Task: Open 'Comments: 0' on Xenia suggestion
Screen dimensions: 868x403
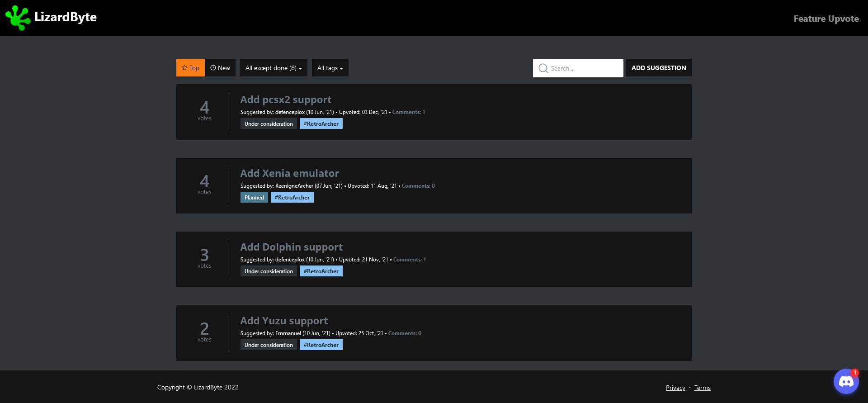Action: 418,186
